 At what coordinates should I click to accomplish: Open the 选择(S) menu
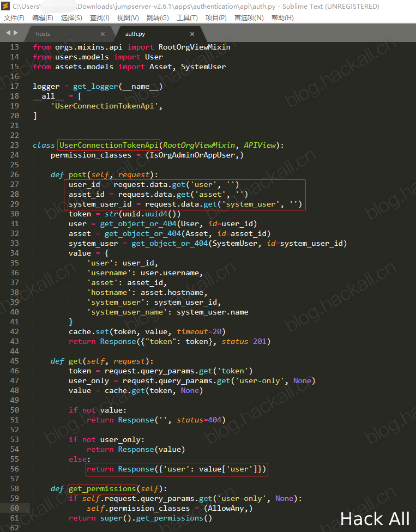[x=71, y=17]
